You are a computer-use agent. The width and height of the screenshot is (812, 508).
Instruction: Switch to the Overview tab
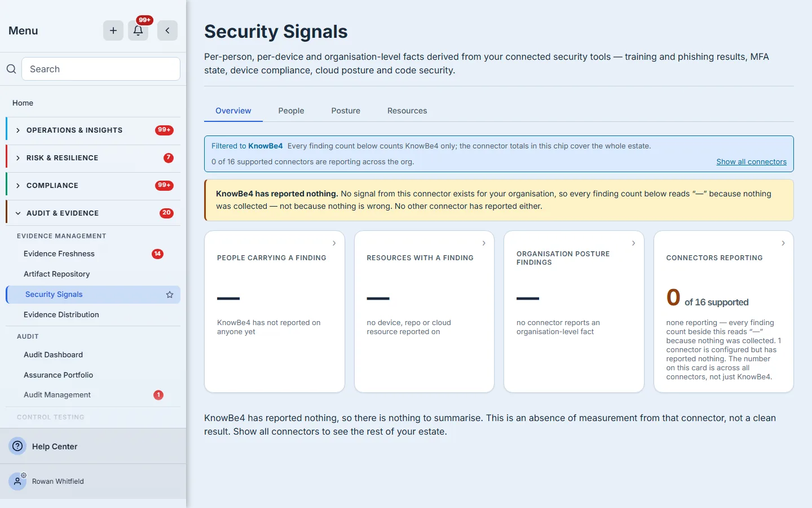click(x=233, y=111)
